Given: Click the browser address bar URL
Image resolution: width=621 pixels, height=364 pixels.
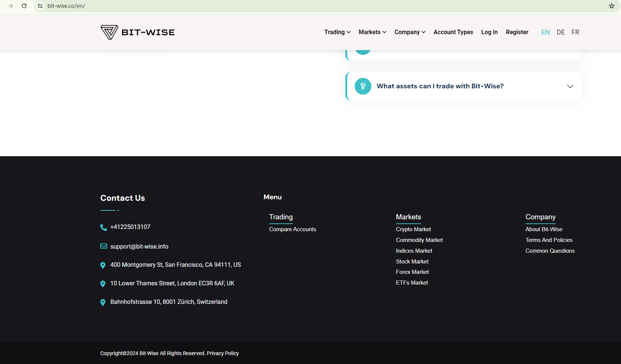Looking at the screenshot, I should [x=66, y=6].
